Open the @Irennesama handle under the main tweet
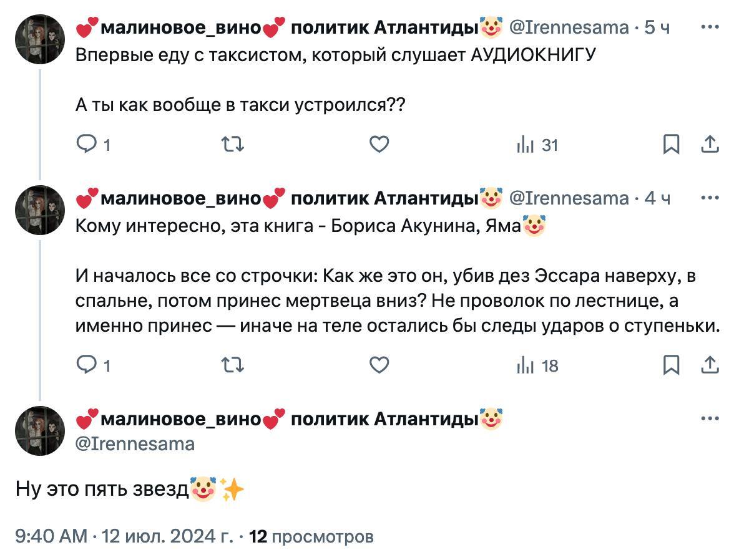Image resolution: width=734 pixels, height=560 pixels. click(x=135, y=443)
